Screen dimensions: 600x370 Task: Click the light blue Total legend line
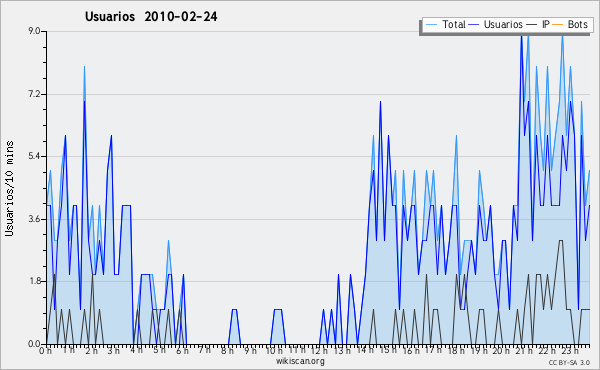pos(431,25)
